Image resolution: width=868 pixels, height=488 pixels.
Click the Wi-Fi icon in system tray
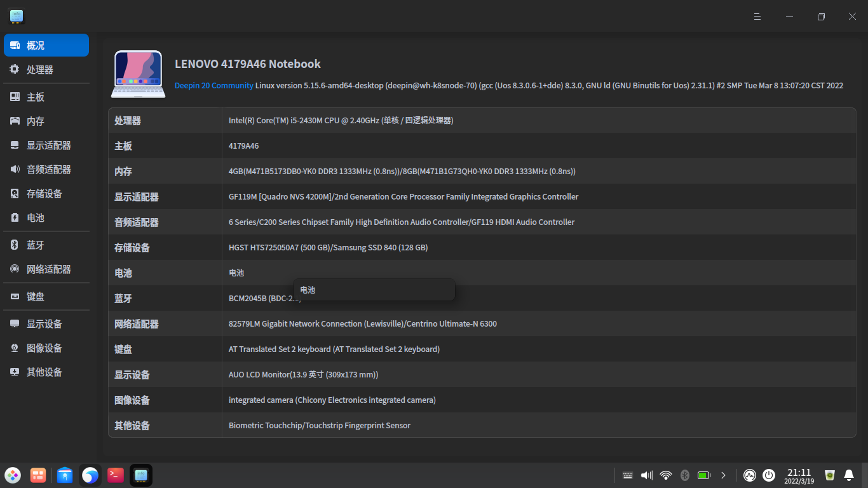pyautogui.click(x=666, y=475)
